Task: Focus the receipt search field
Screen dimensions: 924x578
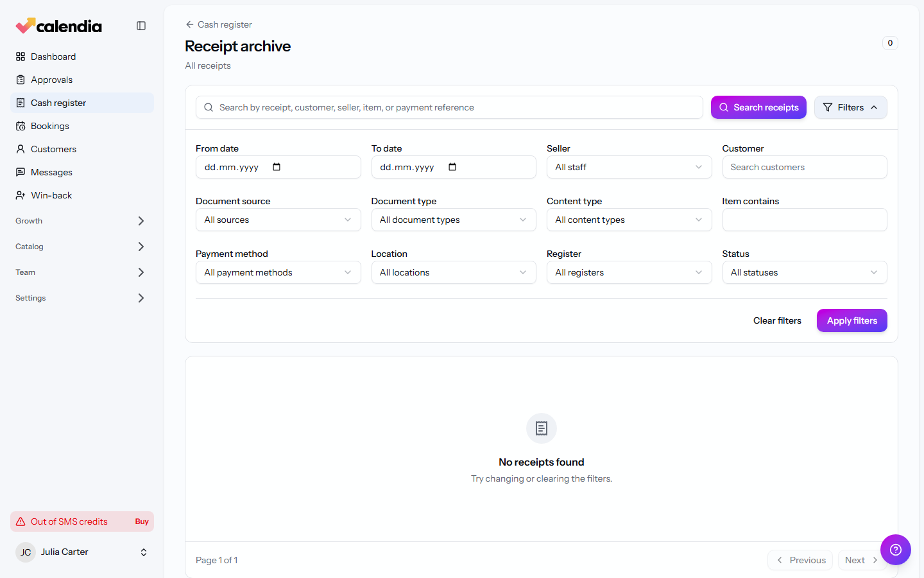Action: pyautogui.click(x=449, y=107)
